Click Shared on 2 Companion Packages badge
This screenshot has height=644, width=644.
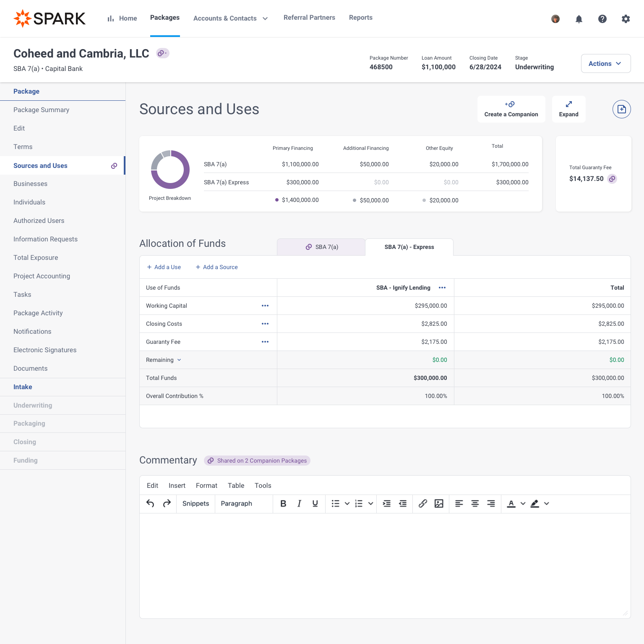coord(257,461)
